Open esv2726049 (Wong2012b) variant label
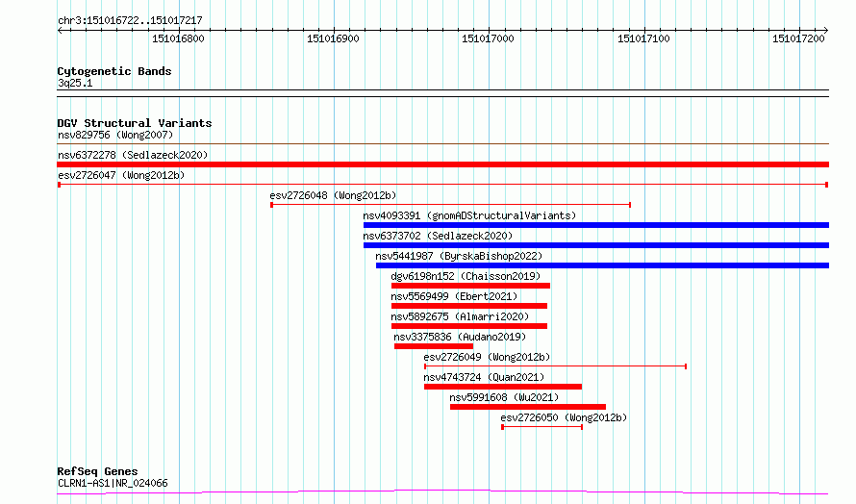Image resolution: width=856 pixels, height=504 pixels. click(x=487, y=357)
